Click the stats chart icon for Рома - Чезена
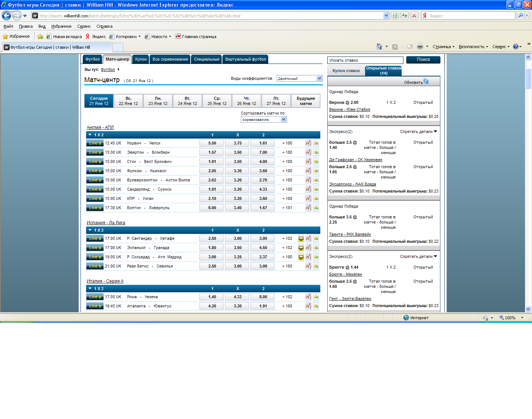Viewport: 532px width, 419px height. click(x=308, y=297)
